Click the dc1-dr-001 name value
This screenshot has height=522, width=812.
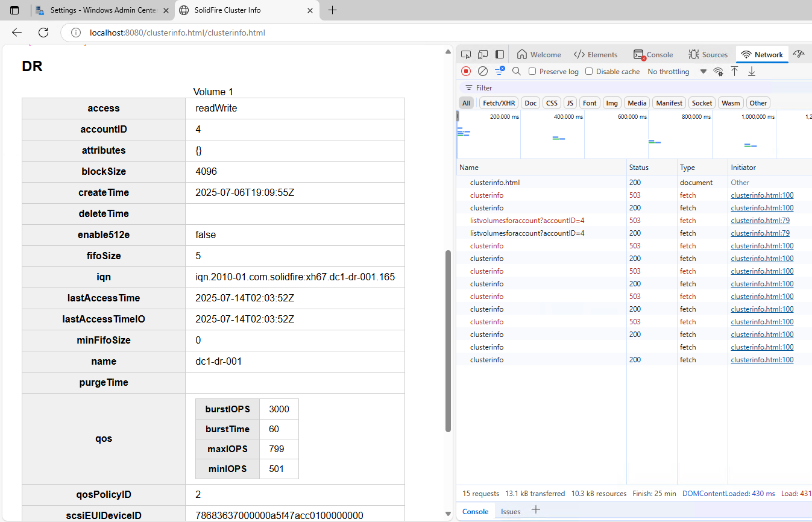point(219,362)
